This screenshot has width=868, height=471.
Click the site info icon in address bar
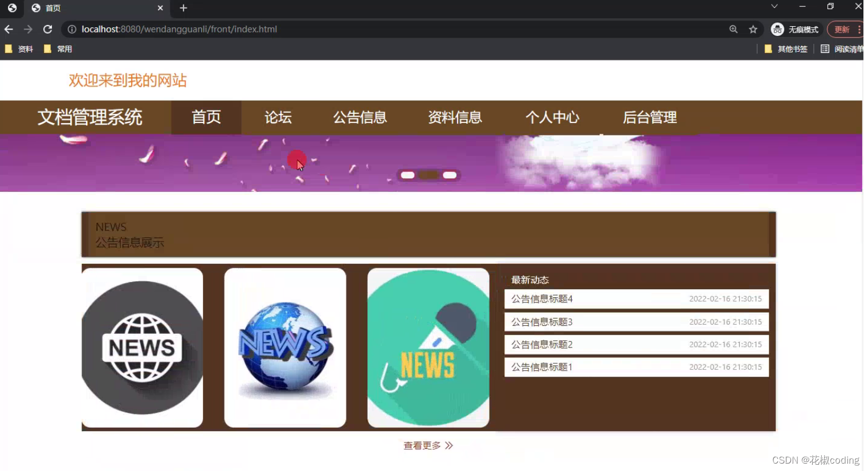(72, 29)
